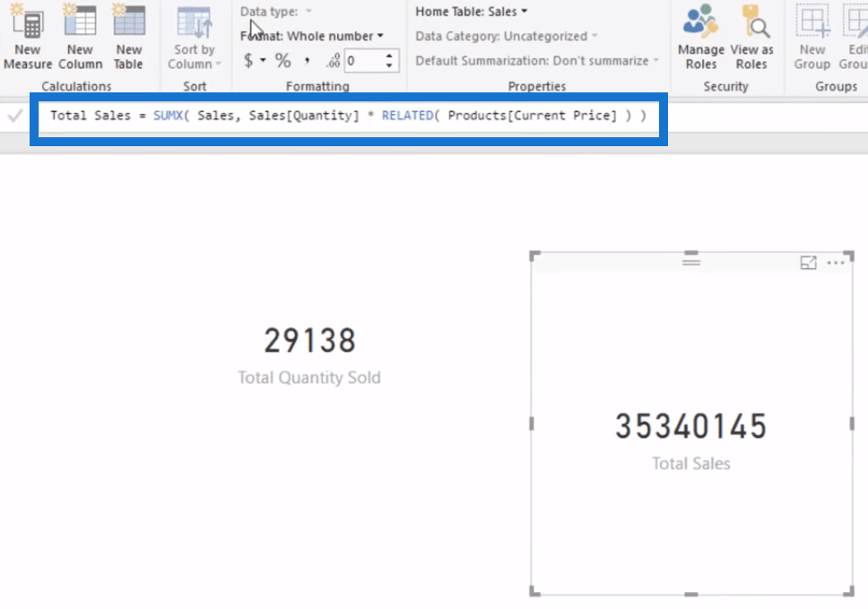Create a New Table
Viewport: 868px width, 609px height.
click(x=128, y=37)
